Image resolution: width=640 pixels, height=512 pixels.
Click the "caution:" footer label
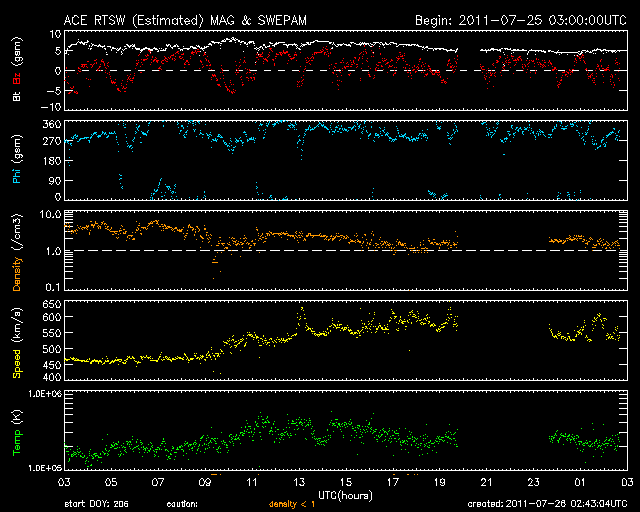click(x=182, y=504)
